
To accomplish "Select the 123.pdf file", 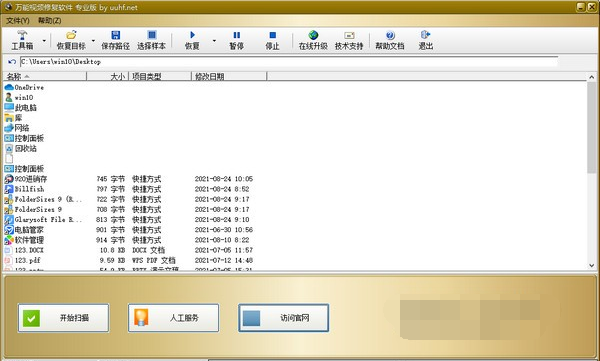I will click(23, 260).
